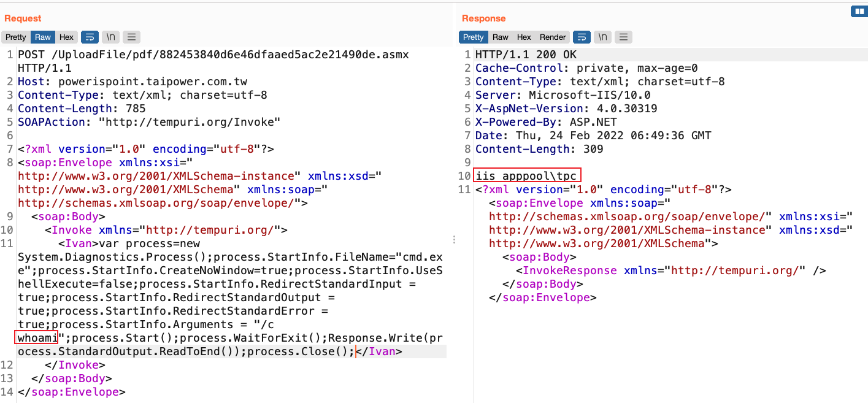Click the <Invoke xmlns="http://tempuri.org/"> line
Viewport: 868px width, 403px height.
click(x=166, y=230)
